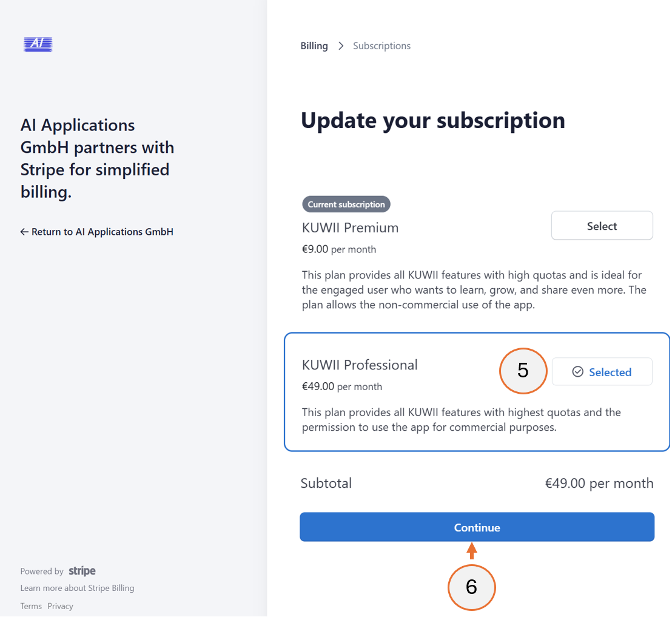Open the Subscriptions breadcrumb entry
The height and width of the screenshot is (617, 672).
click(381, 46)
